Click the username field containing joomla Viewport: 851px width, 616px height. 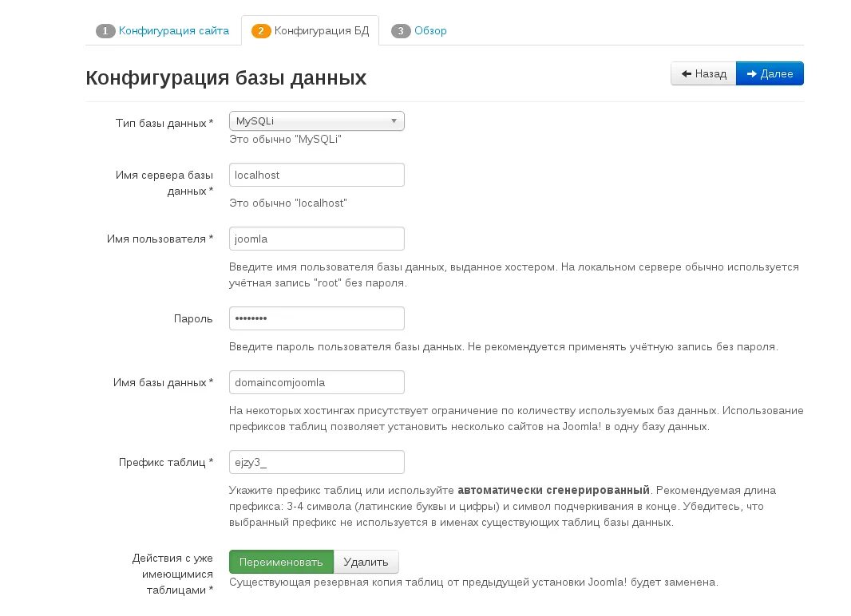pos(316,239)
